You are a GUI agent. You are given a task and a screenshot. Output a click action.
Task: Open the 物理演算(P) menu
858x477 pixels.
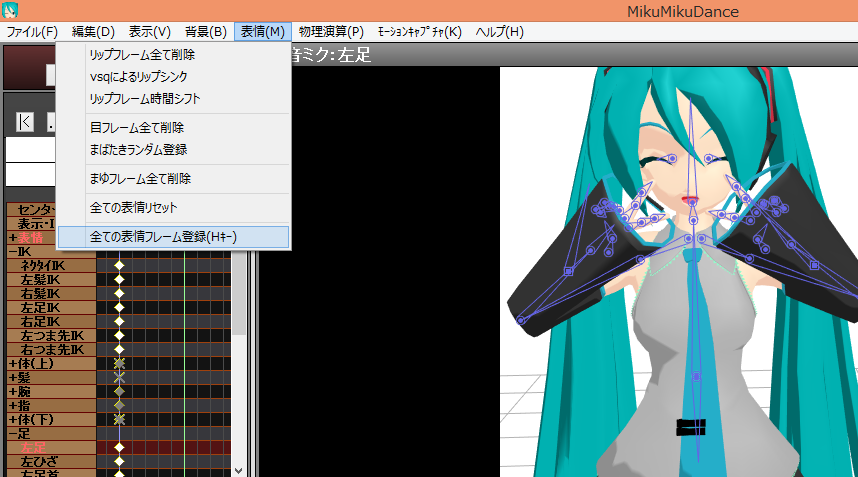pos(331,32)
